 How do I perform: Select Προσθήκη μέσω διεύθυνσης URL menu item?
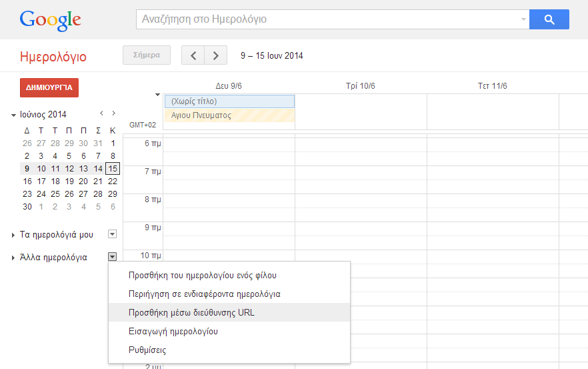click(191, 312)
